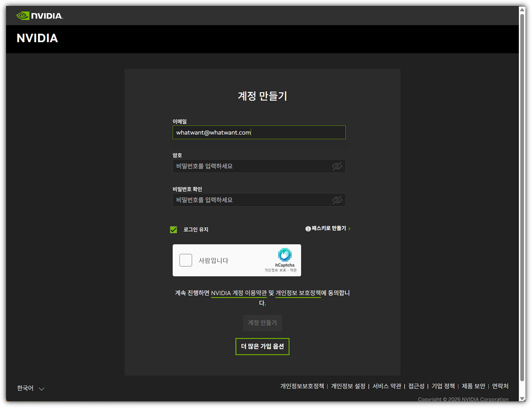Open the footer 서비스 약관 link
Viewport: 532px width, 408px height.
point(387,386)
